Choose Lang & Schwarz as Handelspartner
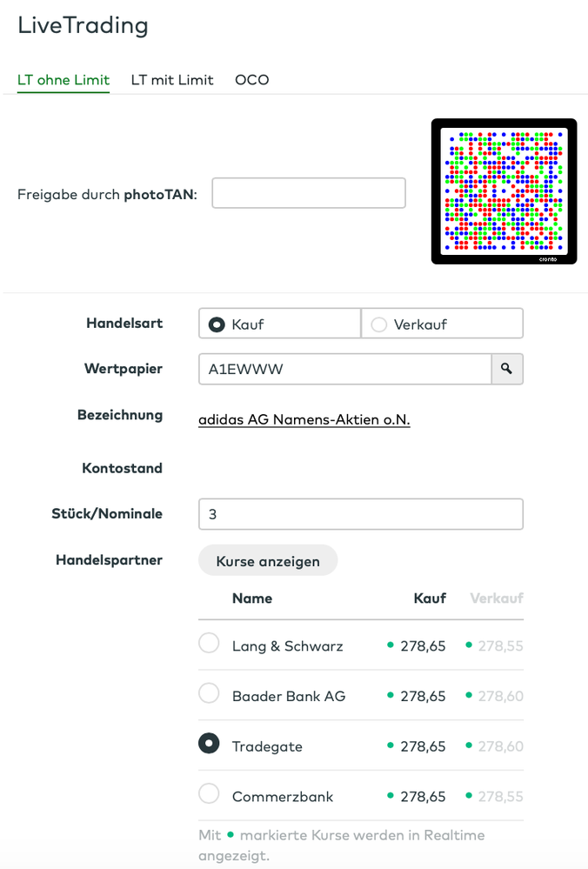The width and height of the screenshot is (588, 869). (x=209, y=643)
